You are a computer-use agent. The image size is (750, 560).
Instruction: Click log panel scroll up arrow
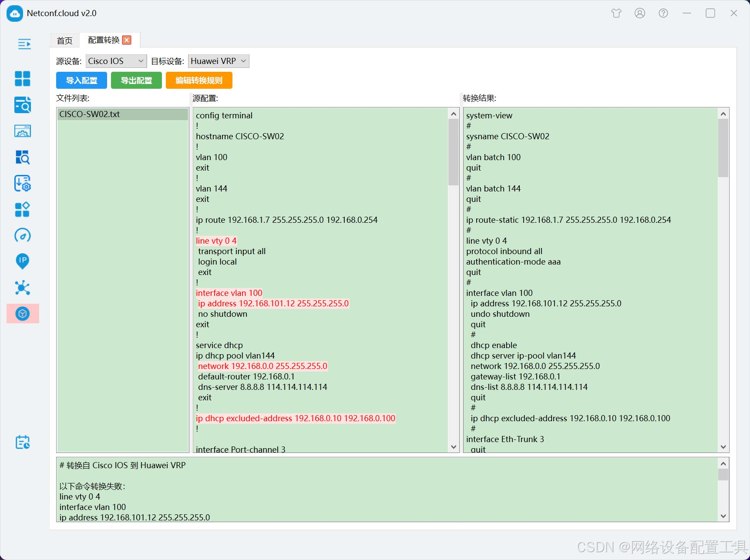click(723, 464)
